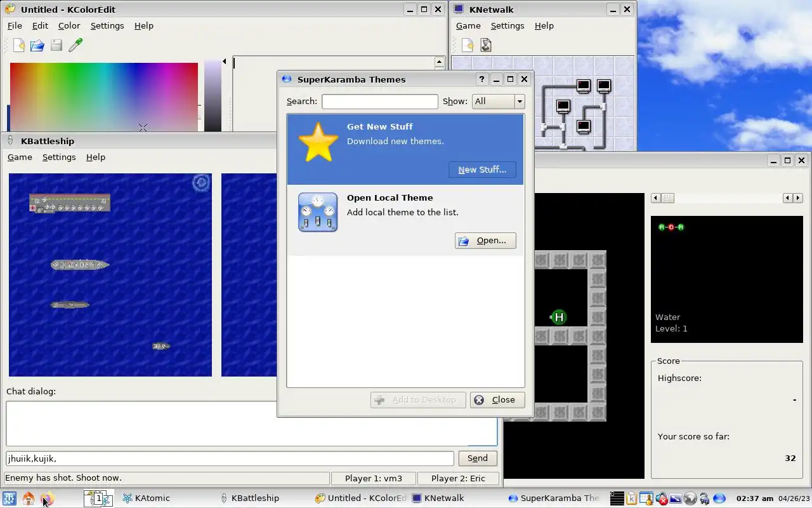Click the question mark help button in SuperKaramba
812x508 pixels.
tap(482, 79)
